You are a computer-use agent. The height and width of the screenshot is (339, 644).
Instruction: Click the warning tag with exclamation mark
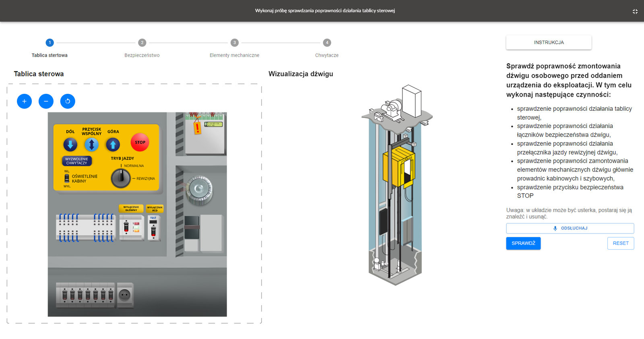point(197,128)
